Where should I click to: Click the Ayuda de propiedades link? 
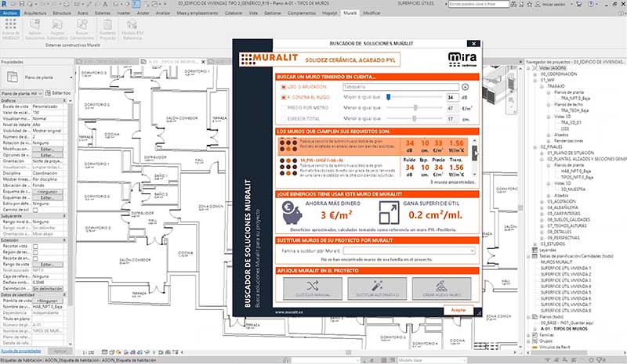click(21, 351)
